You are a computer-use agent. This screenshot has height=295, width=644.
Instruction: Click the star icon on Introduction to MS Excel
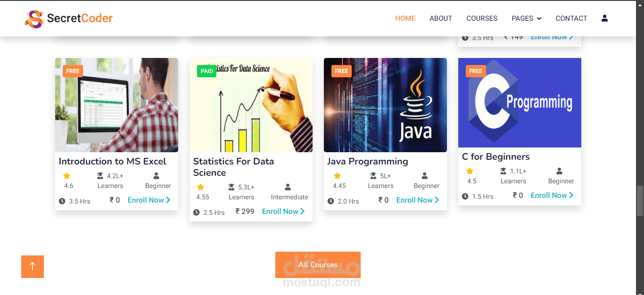(66, 176)
